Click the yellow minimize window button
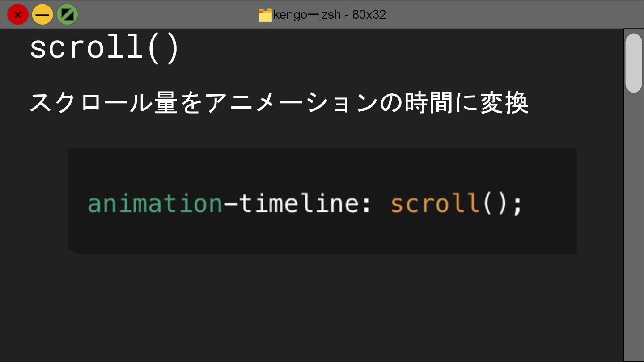This screenshot has height=362, width=644. 42,15
